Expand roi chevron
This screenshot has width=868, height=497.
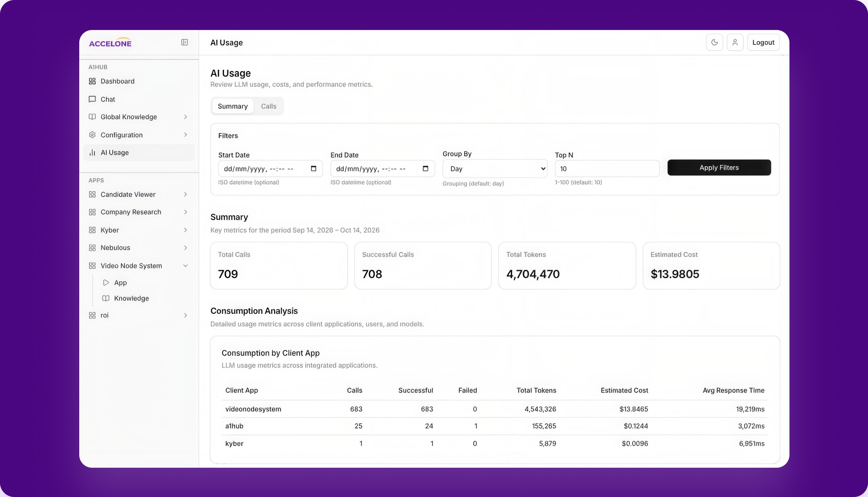tap(186, 315)
